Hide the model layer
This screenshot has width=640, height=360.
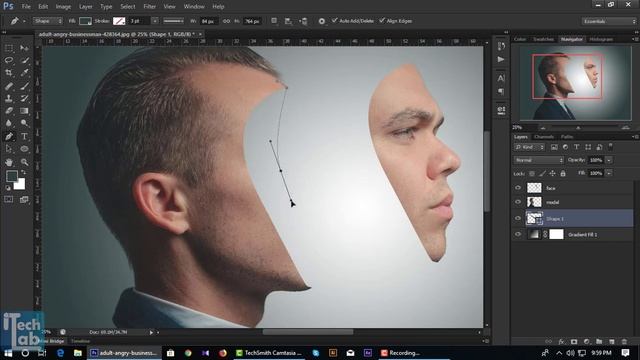point(518,202)
